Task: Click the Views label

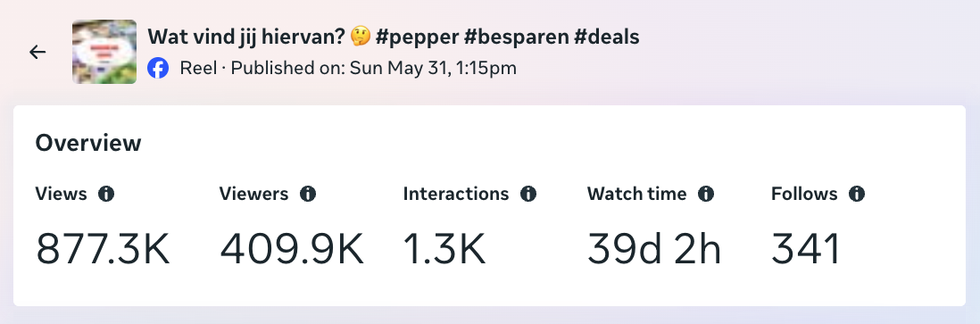Action: (x=61, y=194)
